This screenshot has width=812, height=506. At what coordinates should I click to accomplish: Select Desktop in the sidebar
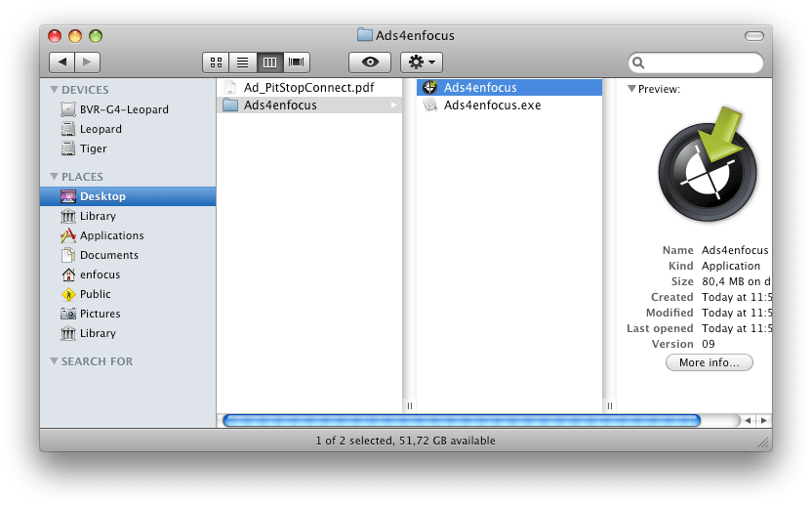[x=128, y=196]
